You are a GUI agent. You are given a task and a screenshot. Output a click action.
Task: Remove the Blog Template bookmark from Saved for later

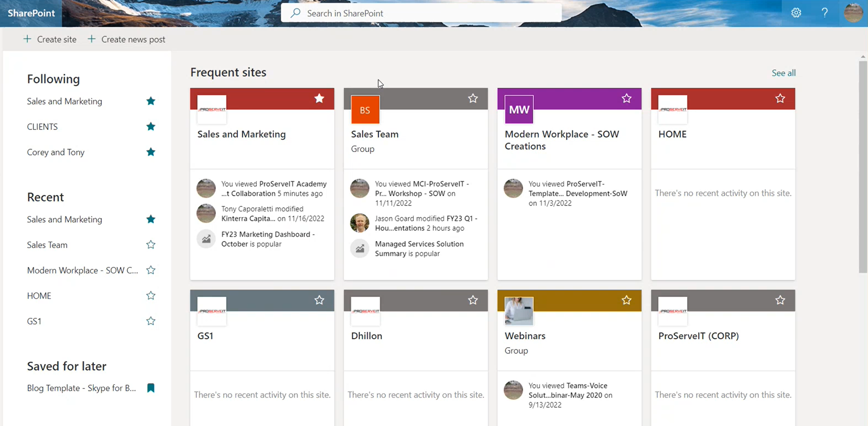pos(150,388)
